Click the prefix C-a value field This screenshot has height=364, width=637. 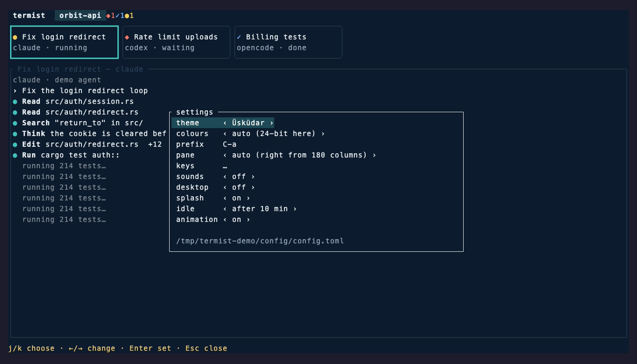click(x=229, y=144)
